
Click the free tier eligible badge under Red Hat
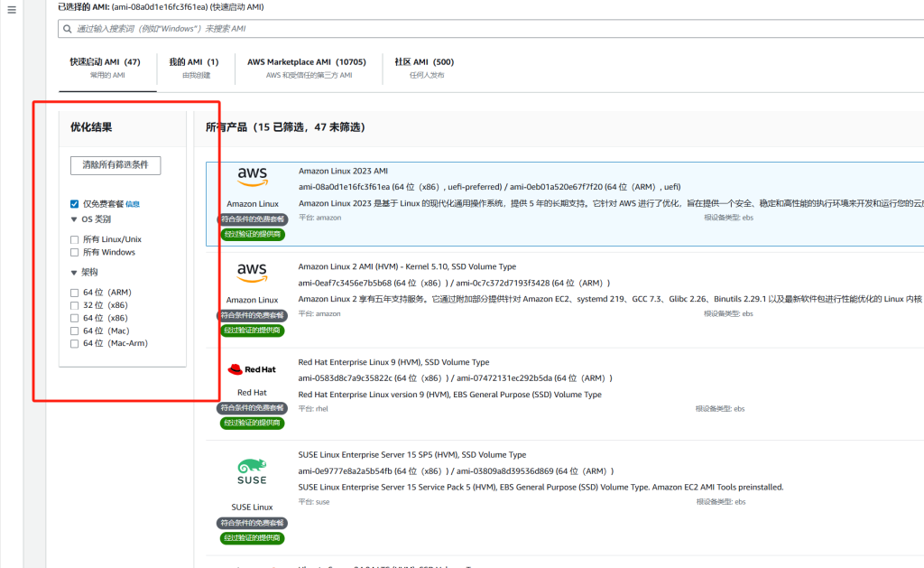[x=253, y=408]
